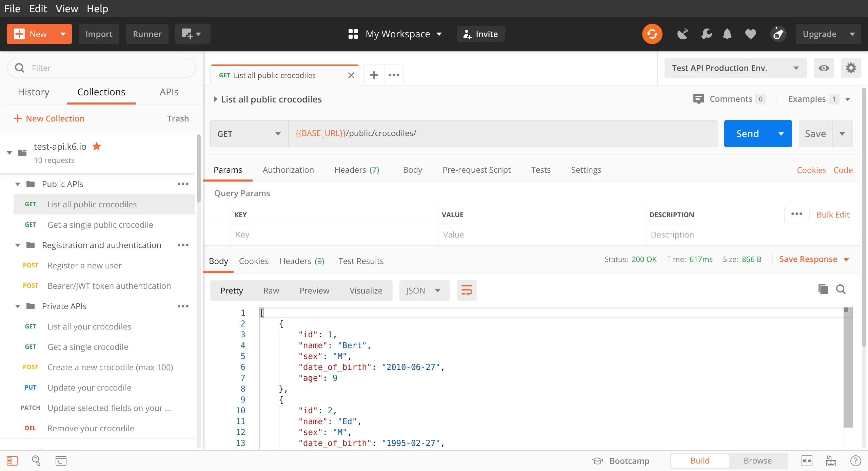Click the request URL input field
Image resolution: width=868 pixels, height=471 pixels.
pos(502,134)
